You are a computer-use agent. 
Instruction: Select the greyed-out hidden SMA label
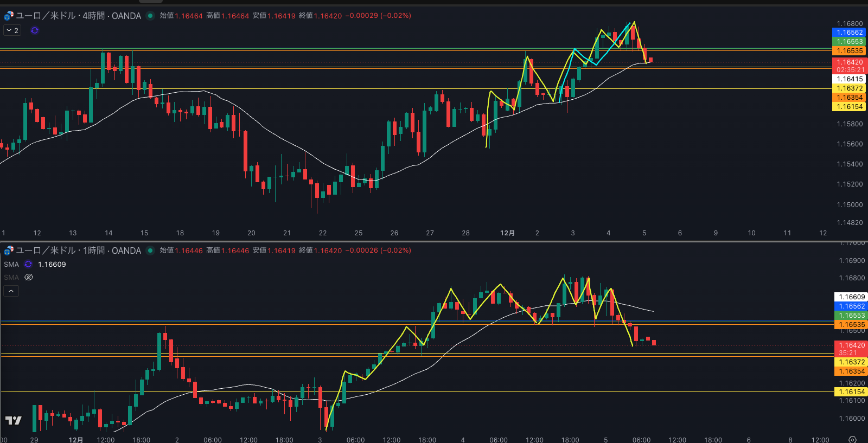point(11,277)
